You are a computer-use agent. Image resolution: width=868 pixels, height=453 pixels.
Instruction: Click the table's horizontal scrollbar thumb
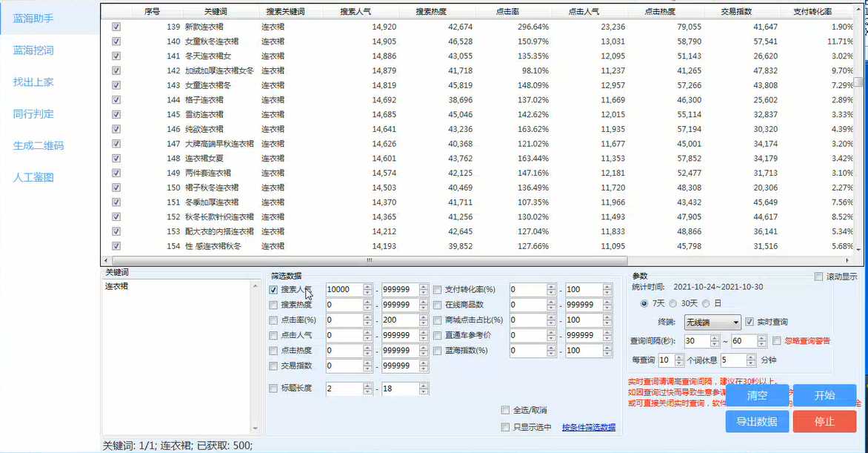pos(369,260)
